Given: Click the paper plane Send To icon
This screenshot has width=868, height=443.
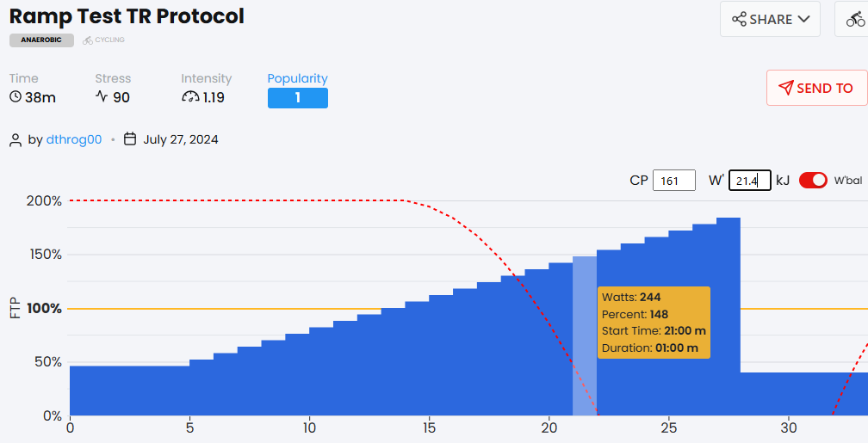Looking at the screenshot, I should (x=785, y=88).
